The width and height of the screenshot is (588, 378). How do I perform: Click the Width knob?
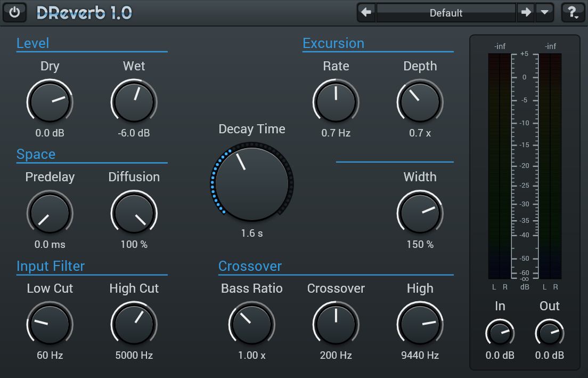tap(420, 212)
